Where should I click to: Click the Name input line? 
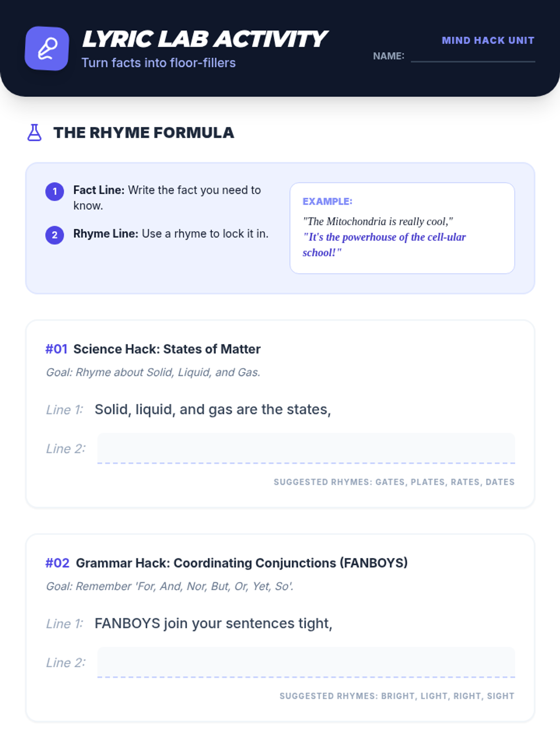(472, 56)
